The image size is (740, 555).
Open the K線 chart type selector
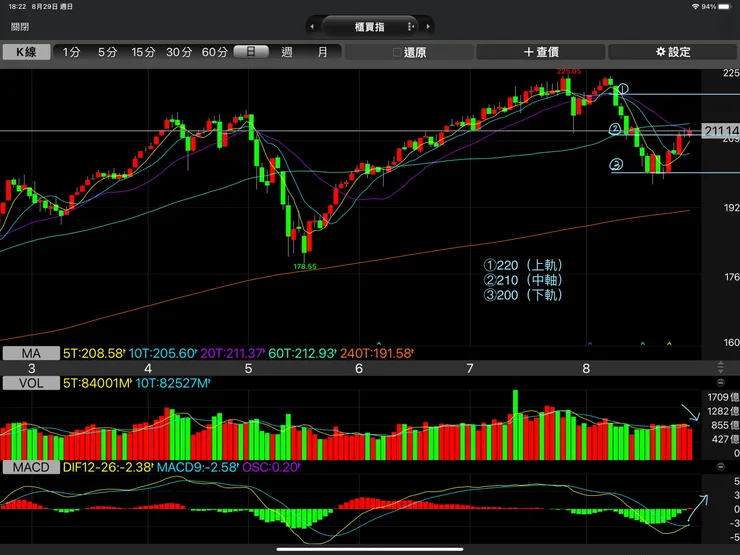pyautogui.click(x=26, y=52)
